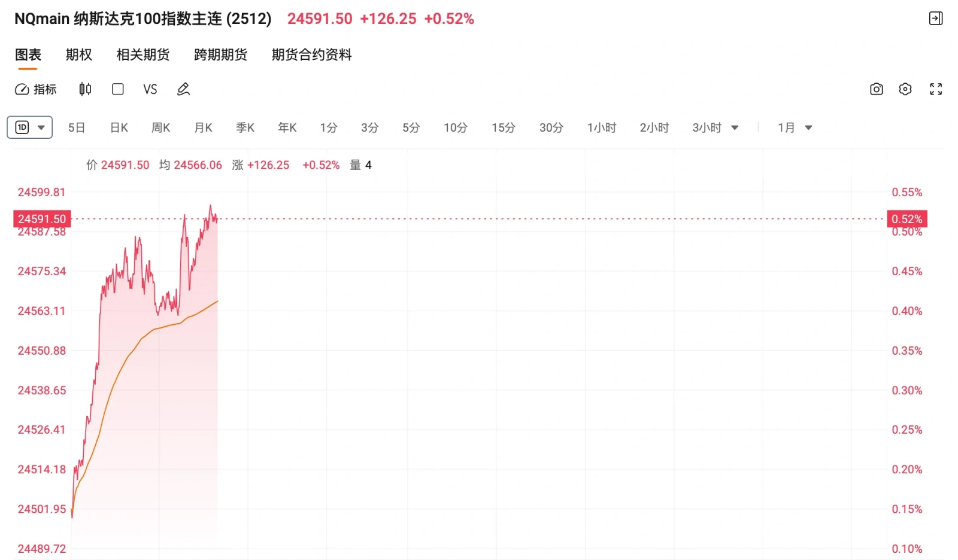This screenshot has height=560, width=958.
Task: Select the pencil drawing tool
Action: tap(183, 89)
